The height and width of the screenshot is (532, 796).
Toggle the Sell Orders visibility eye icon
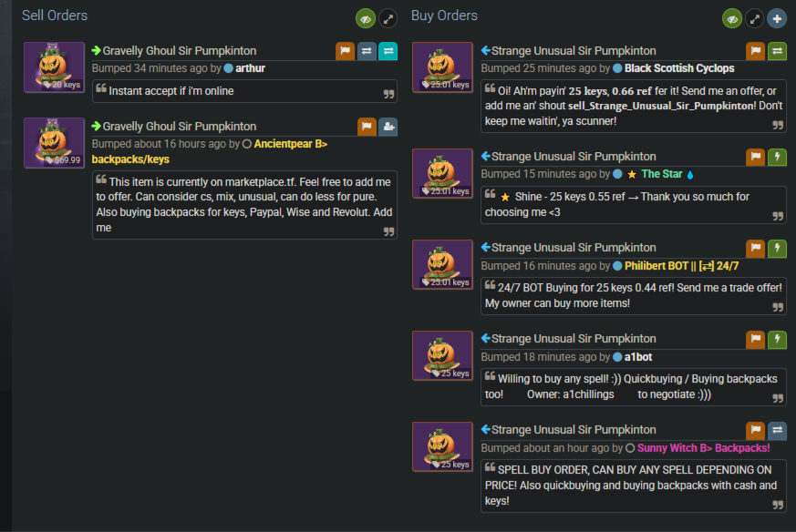366,19
